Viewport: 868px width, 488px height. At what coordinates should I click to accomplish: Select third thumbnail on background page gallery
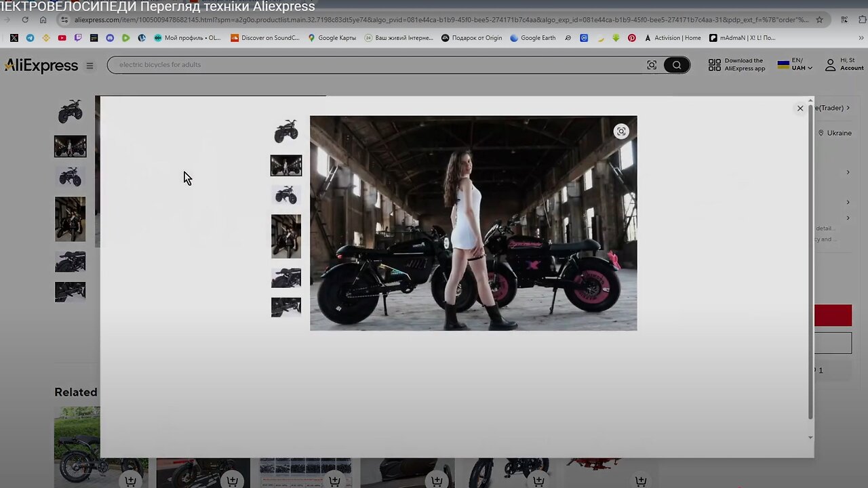pyautogui.click(x=71, y=177)
